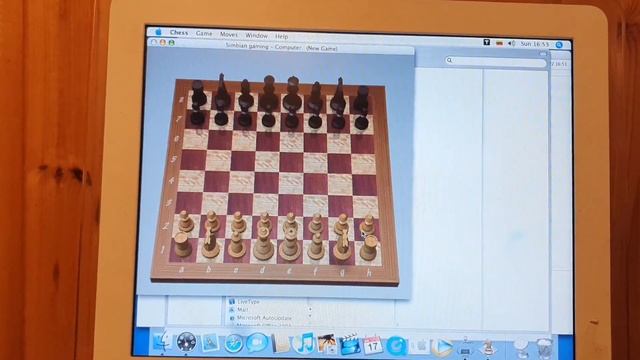Choose the white bishop on f1
Viewport: 640px width, 360px height.
point(316,246)
